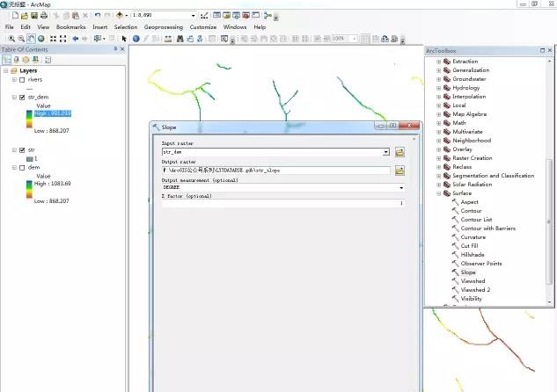557x392 pixels.
Task: Choose the Select Elements arrow tool
Action: [x=124, y=39]
